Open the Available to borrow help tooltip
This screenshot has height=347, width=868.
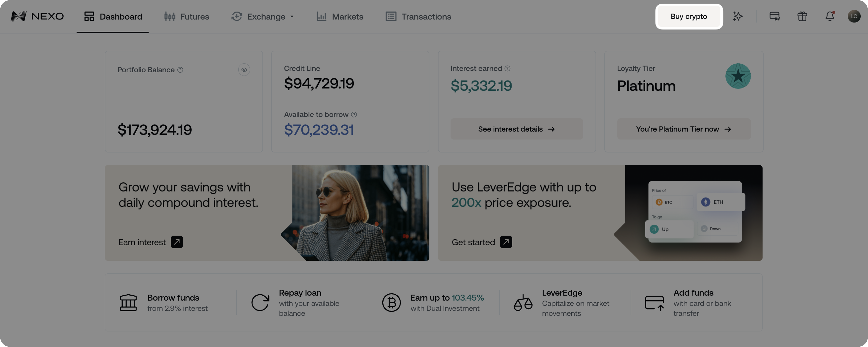[x=354, y=115]
